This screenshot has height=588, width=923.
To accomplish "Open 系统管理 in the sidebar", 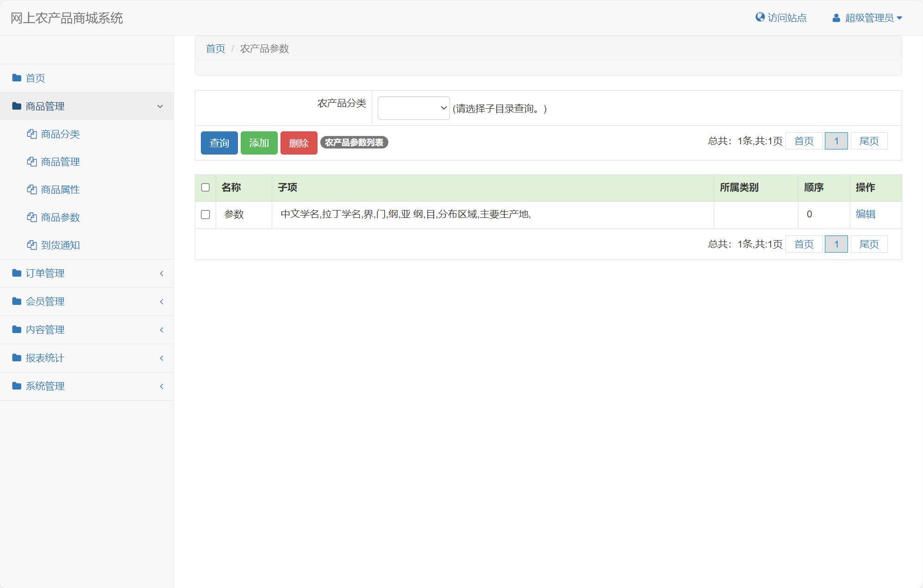I will click(x=45, y=386).
